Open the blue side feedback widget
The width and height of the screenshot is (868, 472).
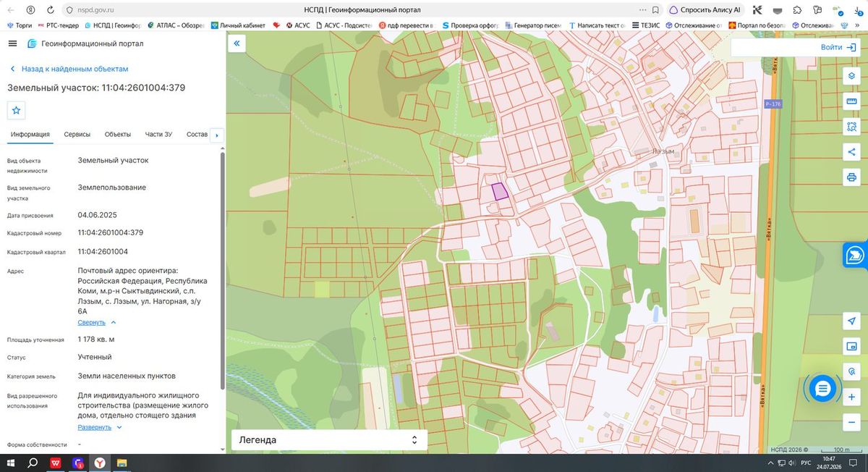tap(856, 255)
